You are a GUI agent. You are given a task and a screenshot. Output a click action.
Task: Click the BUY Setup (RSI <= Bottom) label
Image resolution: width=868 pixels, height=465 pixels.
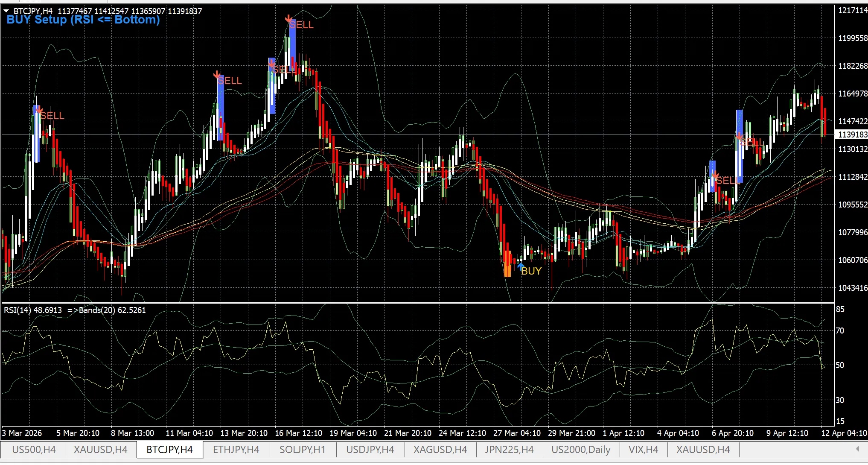click(83, 20)
